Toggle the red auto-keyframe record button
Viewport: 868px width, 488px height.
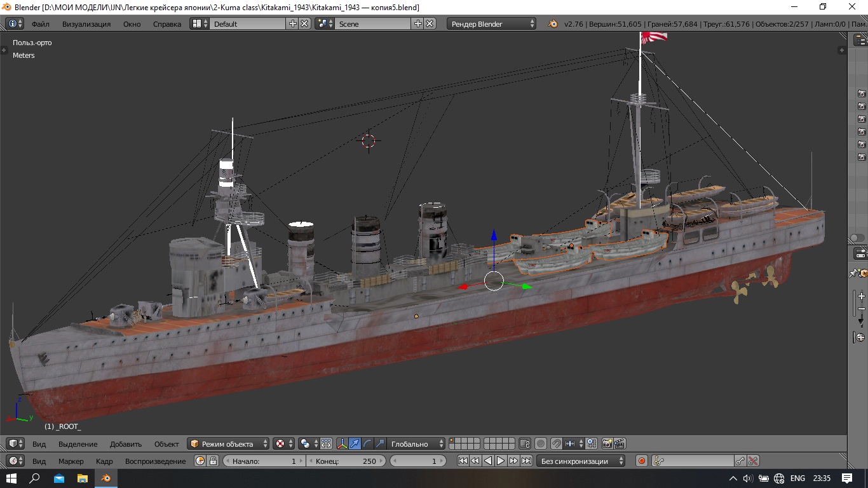pos(642,461)
